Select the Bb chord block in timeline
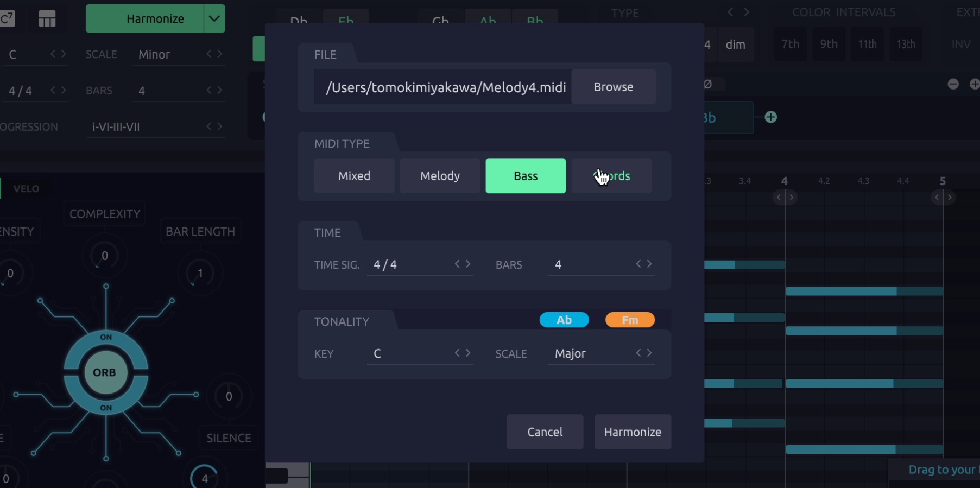The height and width of the screenshot is (488, 980). pos(729,117)
